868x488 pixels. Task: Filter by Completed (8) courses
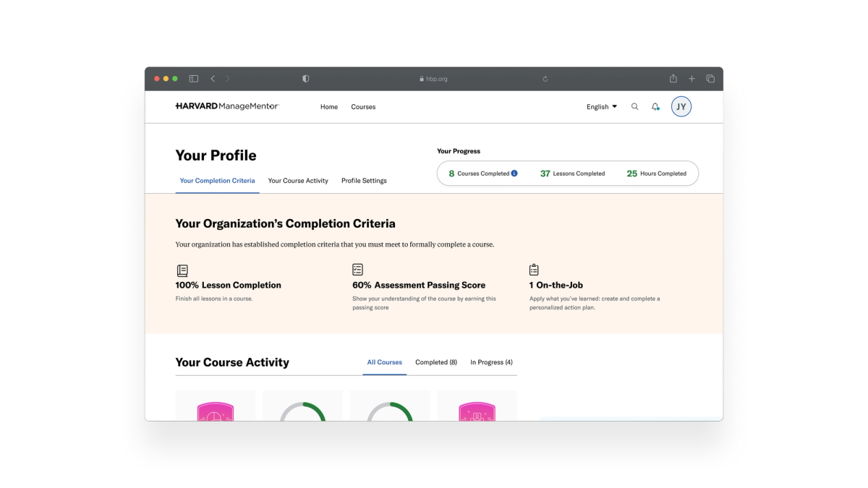436,362
